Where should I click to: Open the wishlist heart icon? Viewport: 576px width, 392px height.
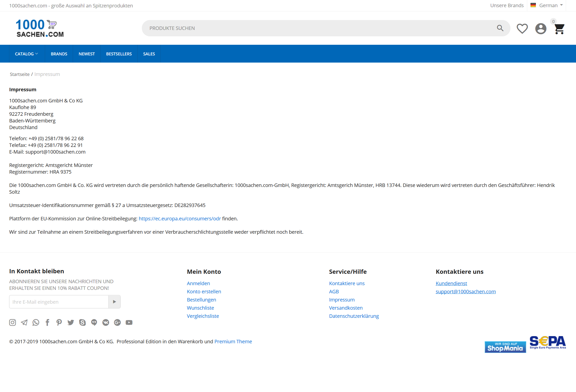coord(522,28)
